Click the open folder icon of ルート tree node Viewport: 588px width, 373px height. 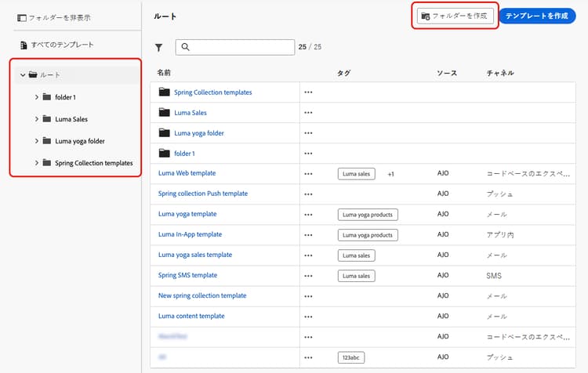tap(33, 74)
